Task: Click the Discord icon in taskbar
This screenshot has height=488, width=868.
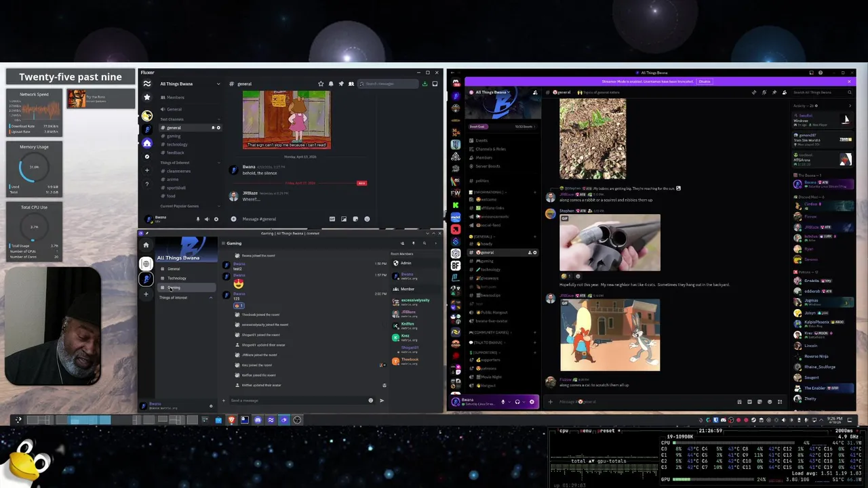Action: pyautogui.click(x=258, y=420)
